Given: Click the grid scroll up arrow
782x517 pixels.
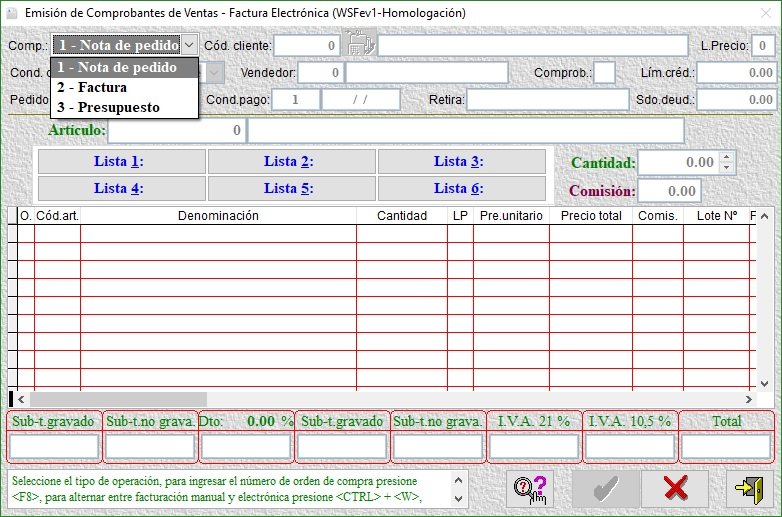Looking at the screenshot, I should pos(764,216).
